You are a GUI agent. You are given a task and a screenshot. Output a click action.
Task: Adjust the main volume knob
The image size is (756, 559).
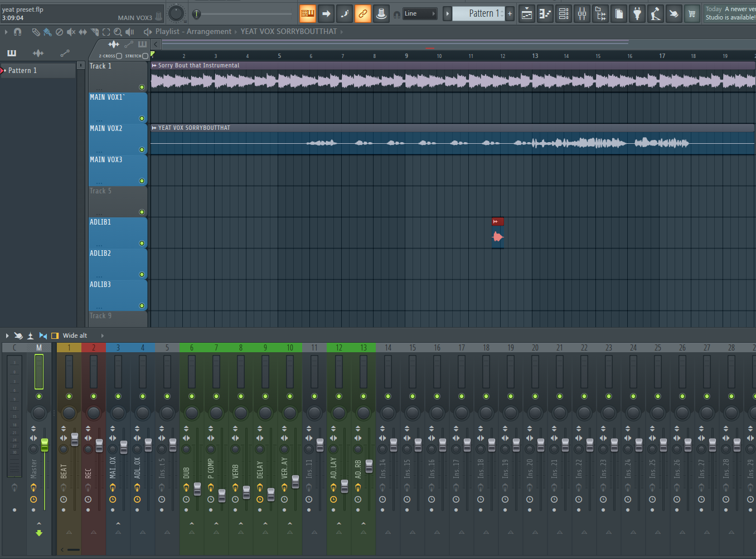(x=176, y=13)
